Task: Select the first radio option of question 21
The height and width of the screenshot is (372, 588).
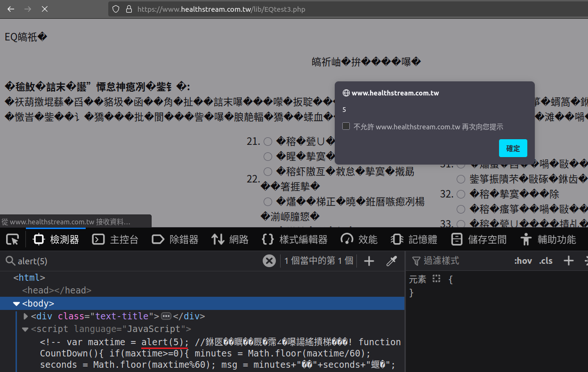Action: 268,142
